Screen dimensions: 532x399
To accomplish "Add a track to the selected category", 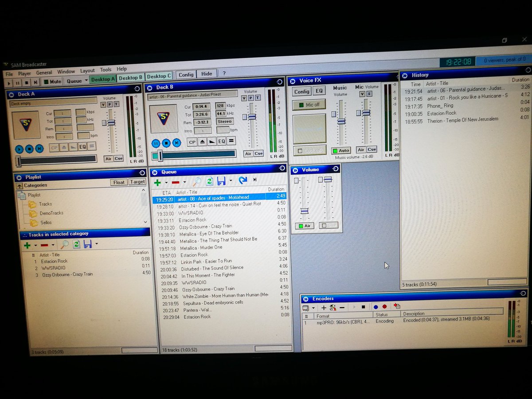I will (x=27, y=245).
